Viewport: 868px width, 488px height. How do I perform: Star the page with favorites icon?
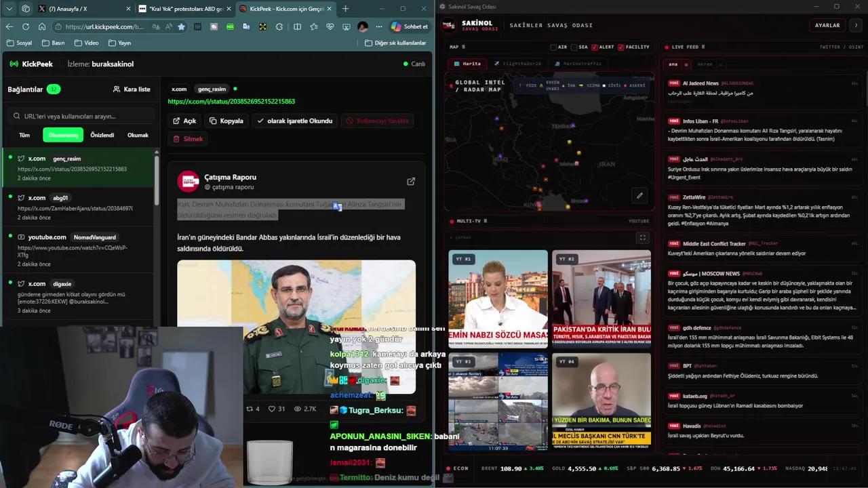(x=182, y=26)
